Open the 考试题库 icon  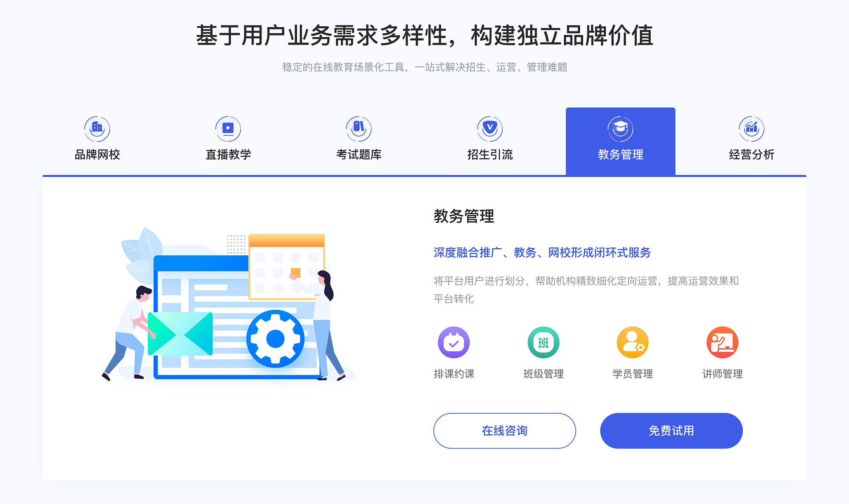[x=357, y=126]
